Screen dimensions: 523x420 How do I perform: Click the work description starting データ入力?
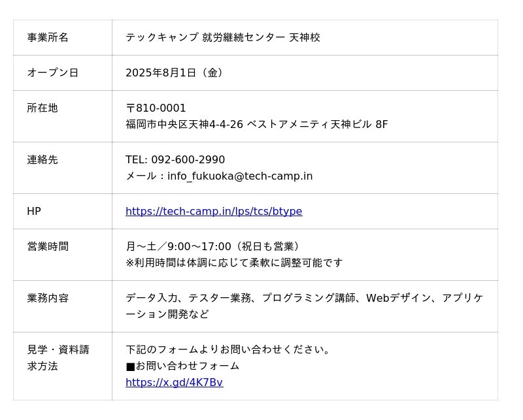(x=304, y=306)
